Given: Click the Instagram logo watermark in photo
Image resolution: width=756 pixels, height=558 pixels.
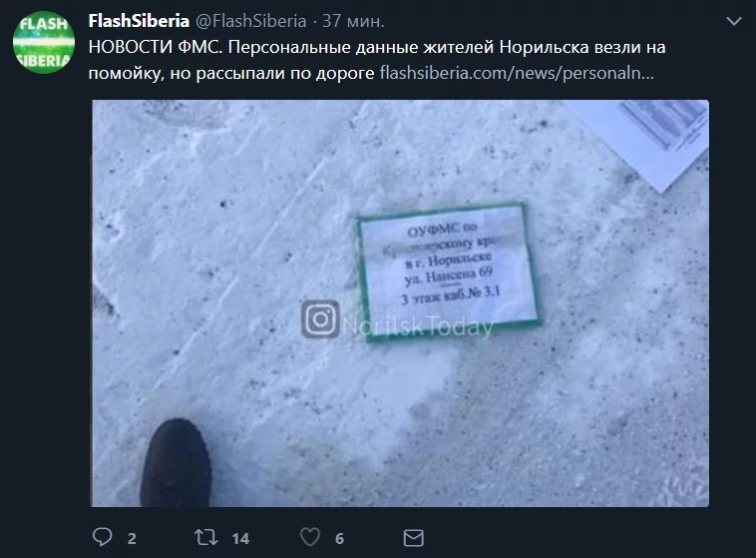Looking at the screenshot, I should tap(320, 319).
